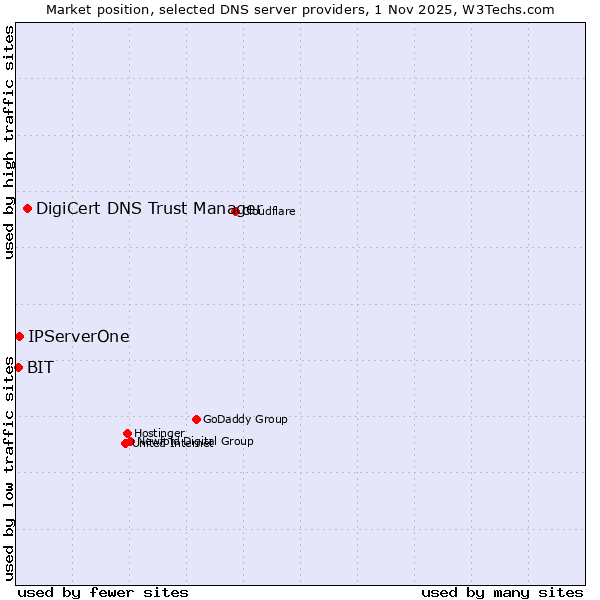Click the Market position chart title

pyautogui.click(x=300, y=9)
